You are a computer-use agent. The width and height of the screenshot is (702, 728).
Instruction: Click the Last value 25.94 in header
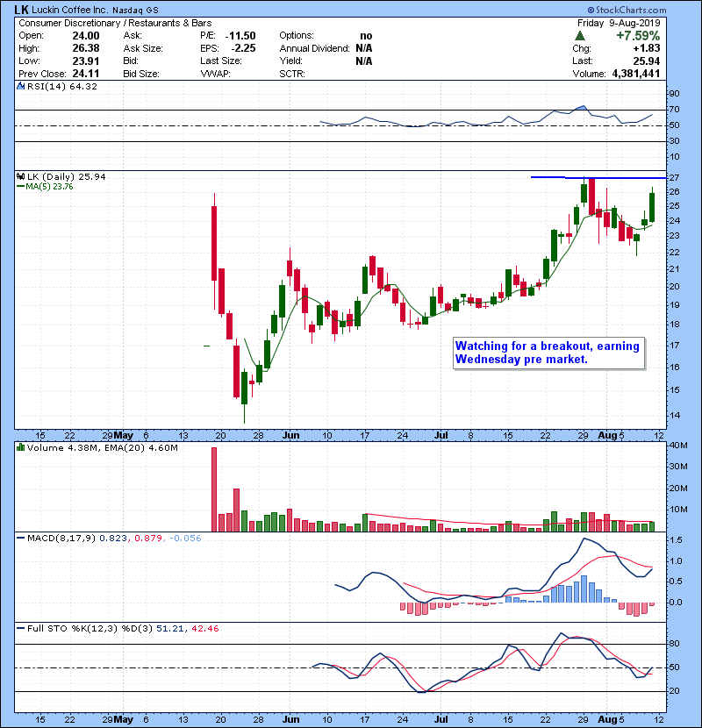tap(646, 61)
